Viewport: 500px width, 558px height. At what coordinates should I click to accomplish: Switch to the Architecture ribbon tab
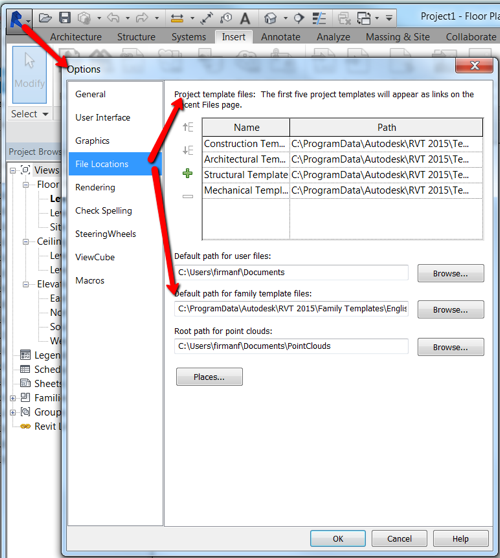pyautogui.click(x=76, y=37)
